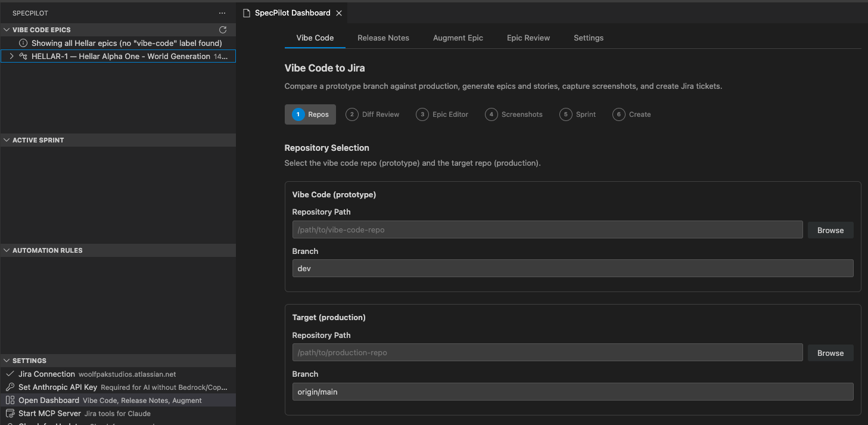Expand the HELLAR-1 epic tree row

(11, 56)
